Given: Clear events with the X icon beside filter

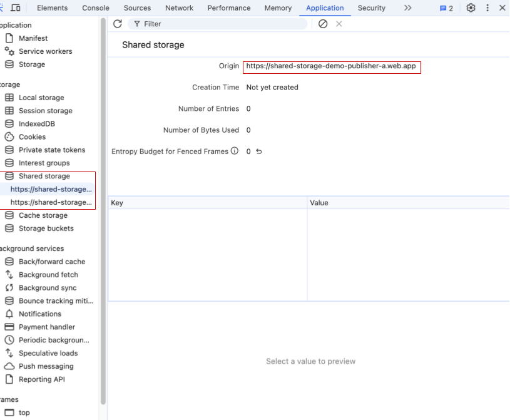Looking at the screenshot, I should pyautogui.click(x=339, y=24).
